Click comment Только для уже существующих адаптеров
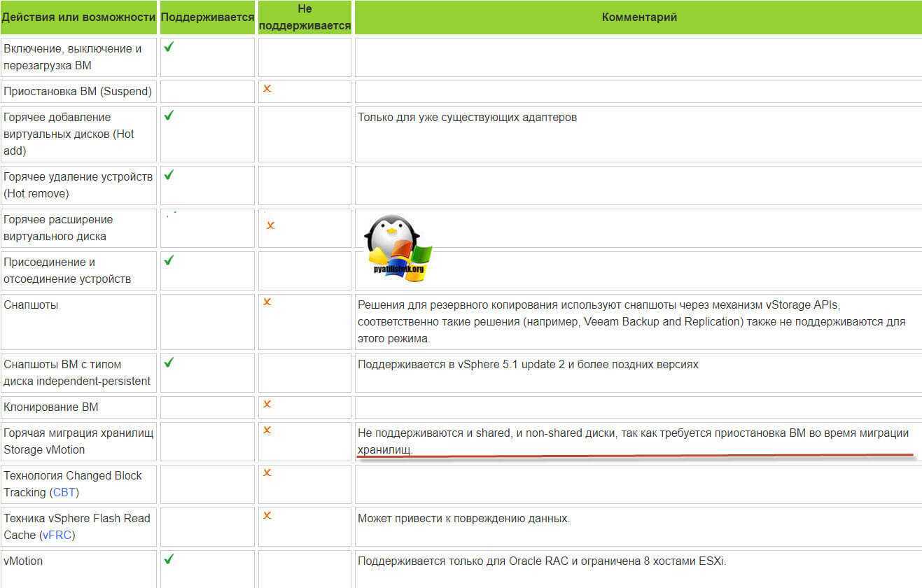This screenshot has height=588, width=922. (x=468, y=117)
